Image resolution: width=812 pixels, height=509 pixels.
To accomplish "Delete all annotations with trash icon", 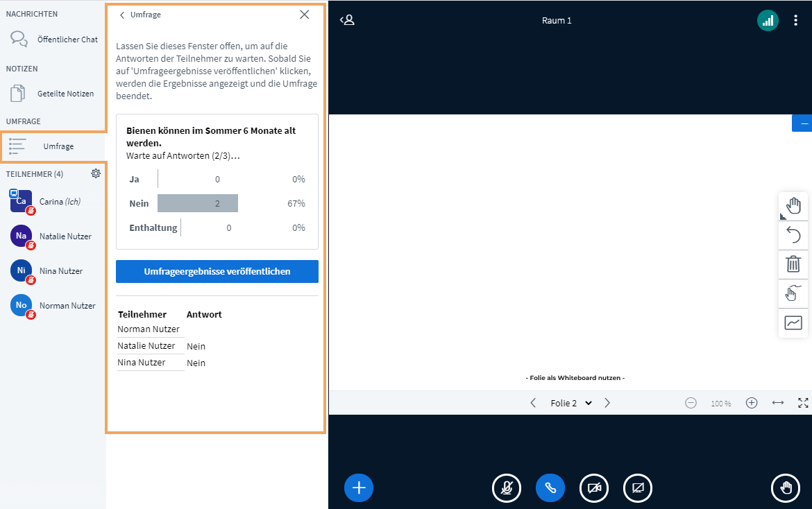I will coord(793,264).
